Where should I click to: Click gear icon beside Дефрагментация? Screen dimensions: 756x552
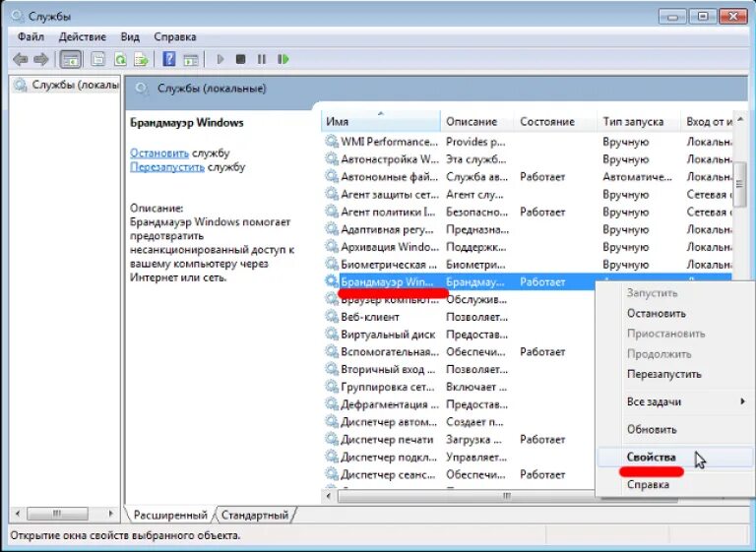(332, 404)
